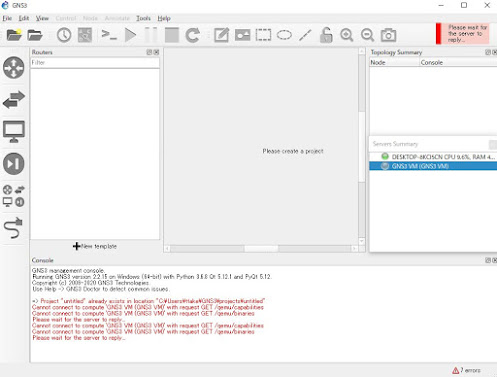The height and width of the screenshot is (377, 497).
Task: Open the disabled Control menu
Action: [x=66, y=18]
